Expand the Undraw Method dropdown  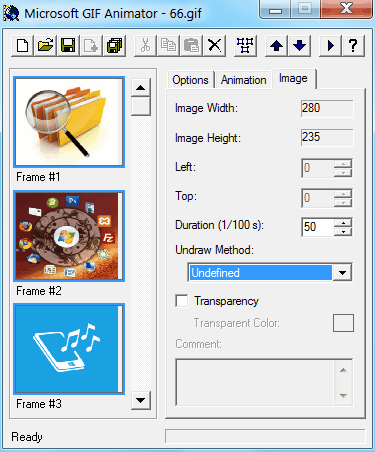coord(342,273)
